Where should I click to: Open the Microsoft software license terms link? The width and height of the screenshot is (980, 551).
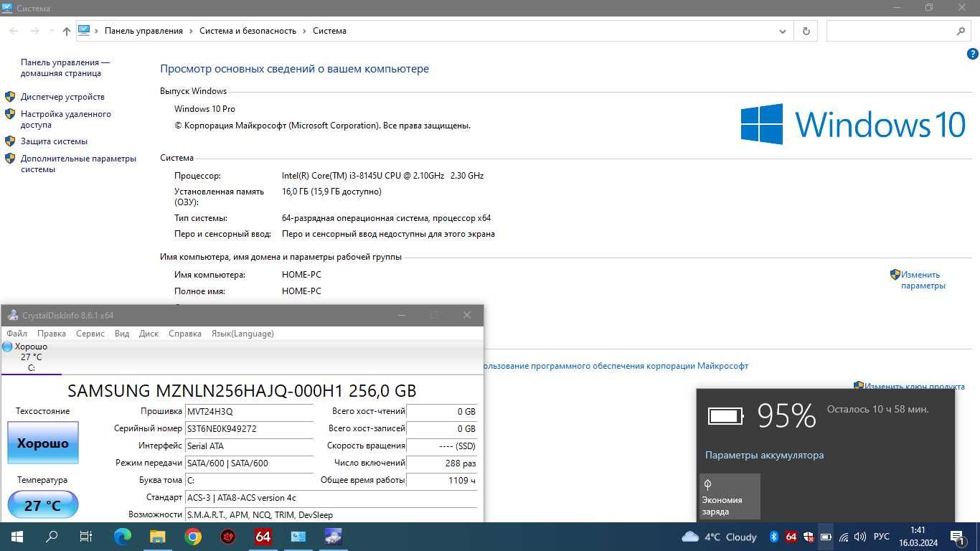tap(616, 366)
